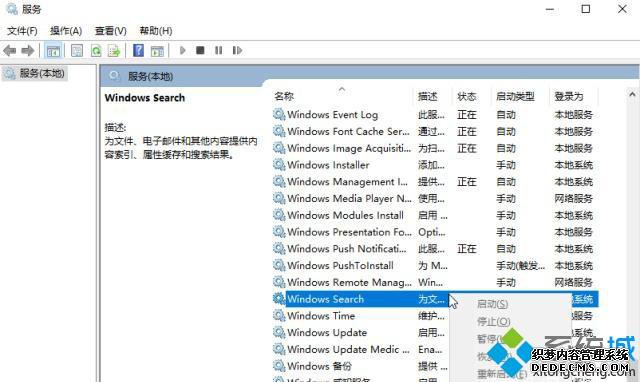Click the services window title icon
This screenshot has height=382, width=640.
point(12,9)
